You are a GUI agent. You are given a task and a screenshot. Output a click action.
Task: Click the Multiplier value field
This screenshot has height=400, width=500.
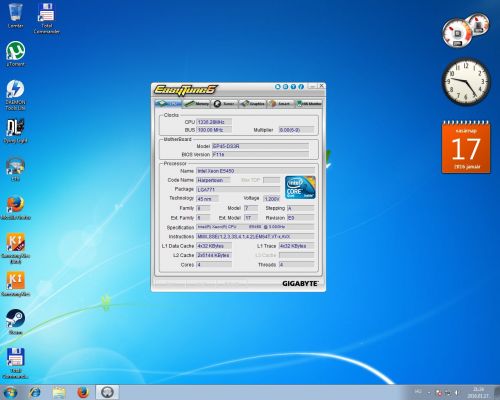[296, 130]
